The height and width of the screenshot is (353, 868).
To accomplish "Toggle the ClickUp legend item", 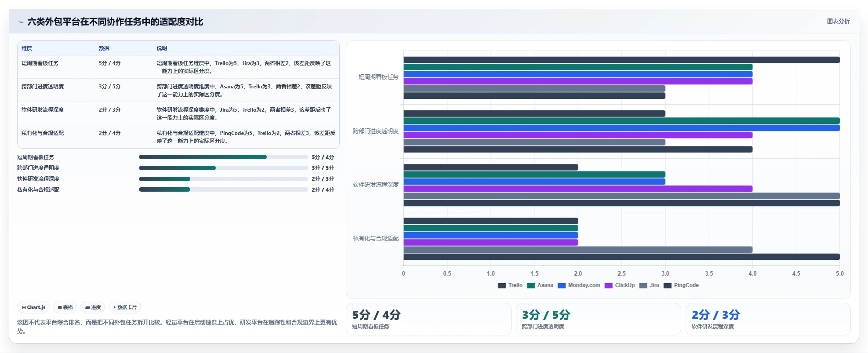I will [620, 285].
